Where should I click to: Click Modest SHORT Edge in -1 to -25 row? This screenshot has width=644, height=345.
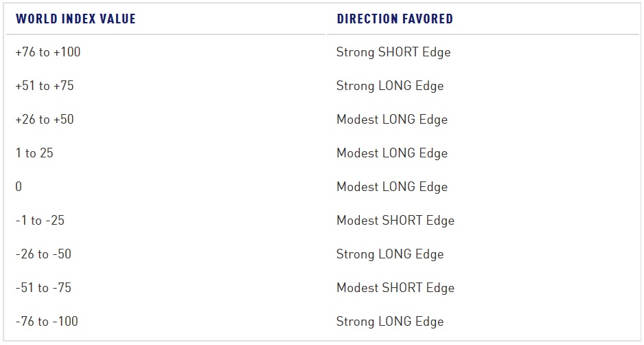tap(395, 221)
